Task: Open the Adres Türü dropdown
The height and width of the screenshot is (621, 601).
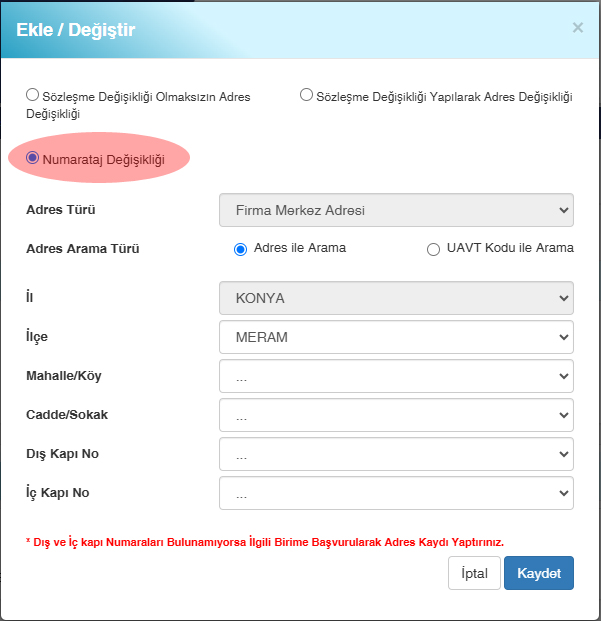Action: [x=396, y=211]
